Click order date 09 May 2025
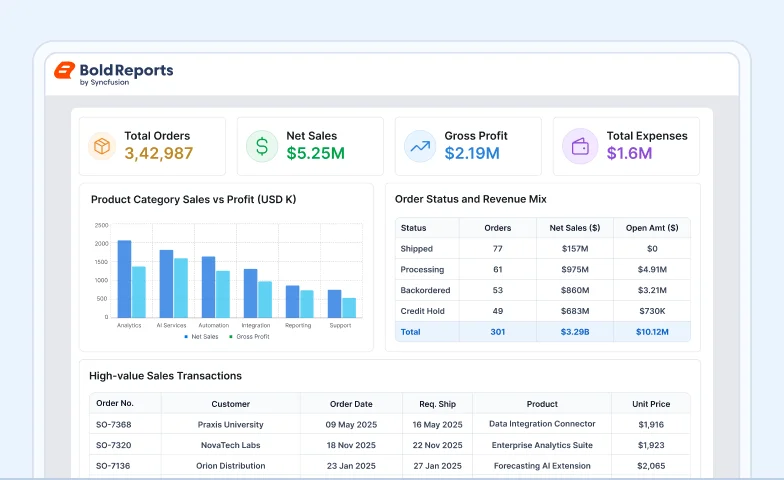 [x=351, y=424]
